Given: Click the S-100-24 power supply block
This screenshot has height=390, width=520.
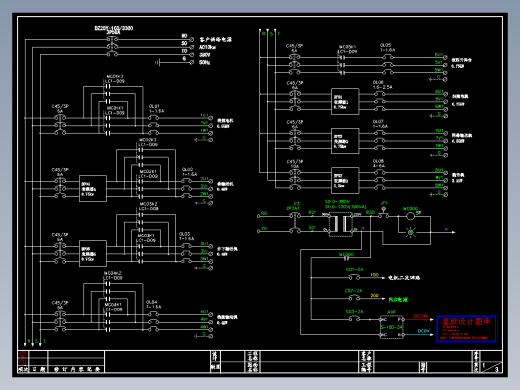Looking at the screenshot, I should (x=392, y=327).
